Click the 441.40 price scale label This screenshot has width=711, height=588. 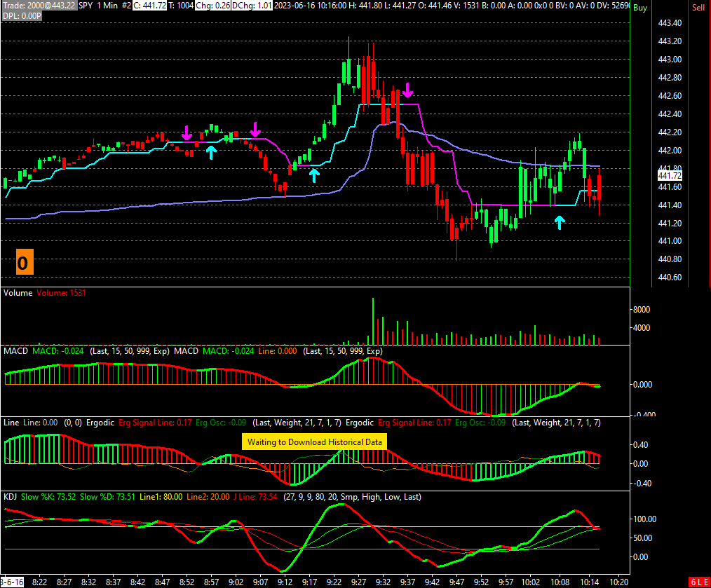coord(670,205)
